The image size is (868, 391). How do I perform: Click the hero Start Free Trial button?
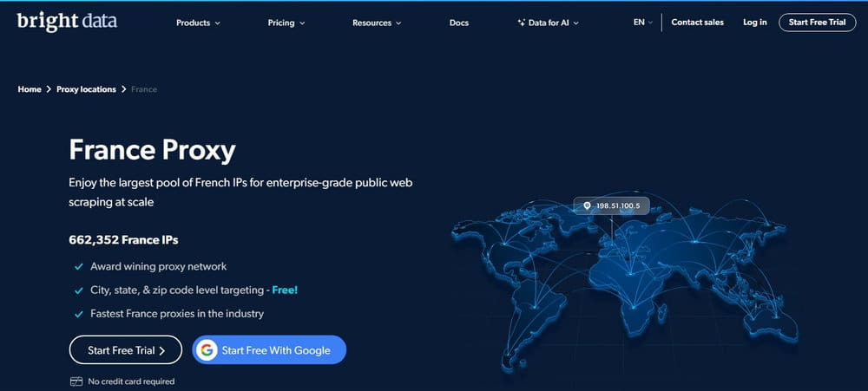click(126, 350)
